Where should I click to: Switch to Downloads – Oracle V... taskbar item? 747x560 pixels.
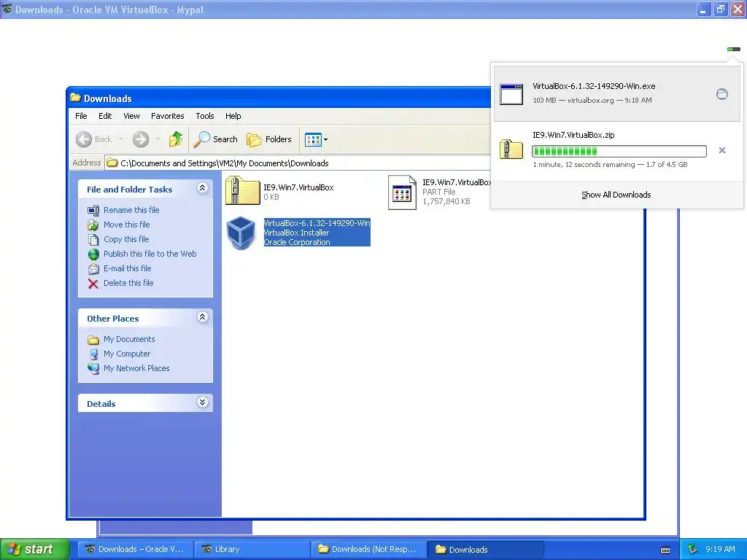136,549
